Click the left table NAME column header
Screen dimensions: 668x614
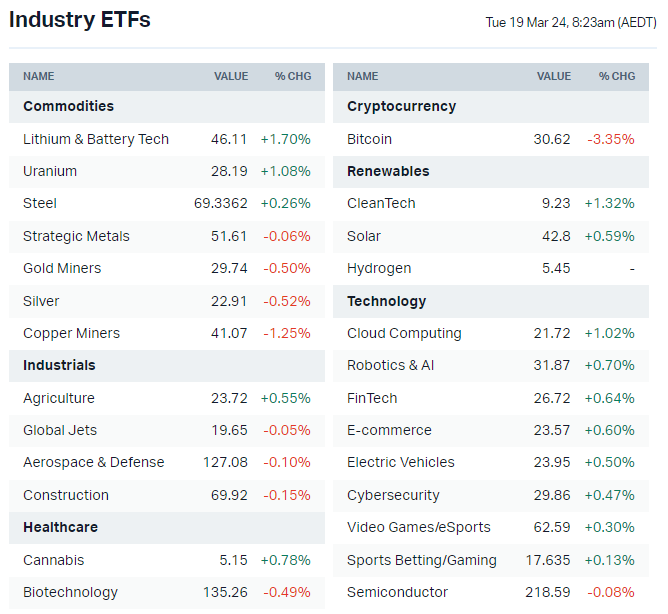point(39,76)
